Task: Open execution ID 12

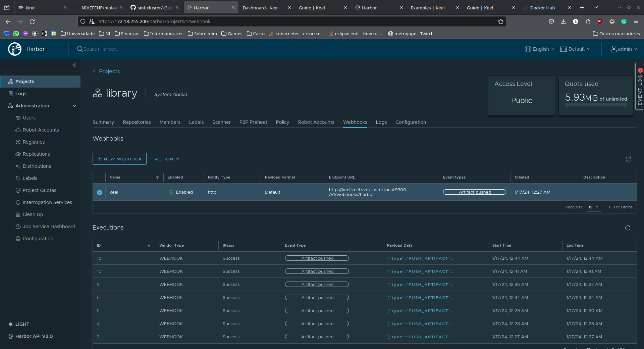Action: pyautogui.click(x=99, y=258)
